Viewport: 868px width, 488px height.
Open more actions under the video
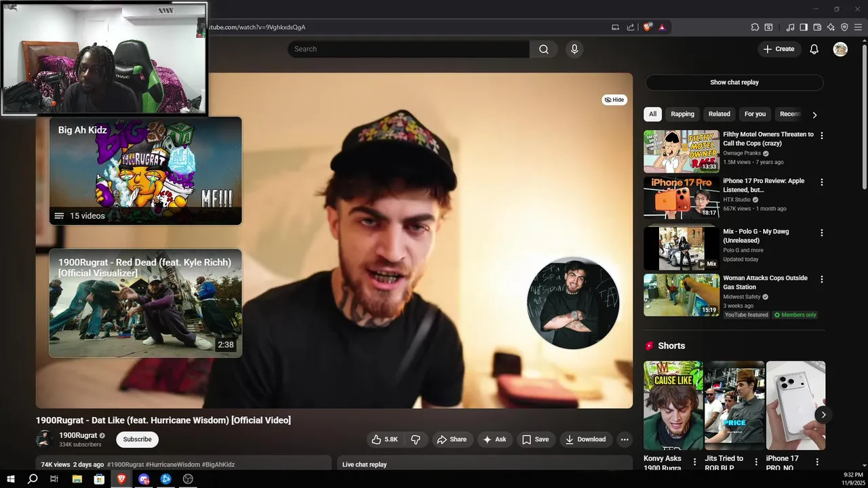click(625, 439)
